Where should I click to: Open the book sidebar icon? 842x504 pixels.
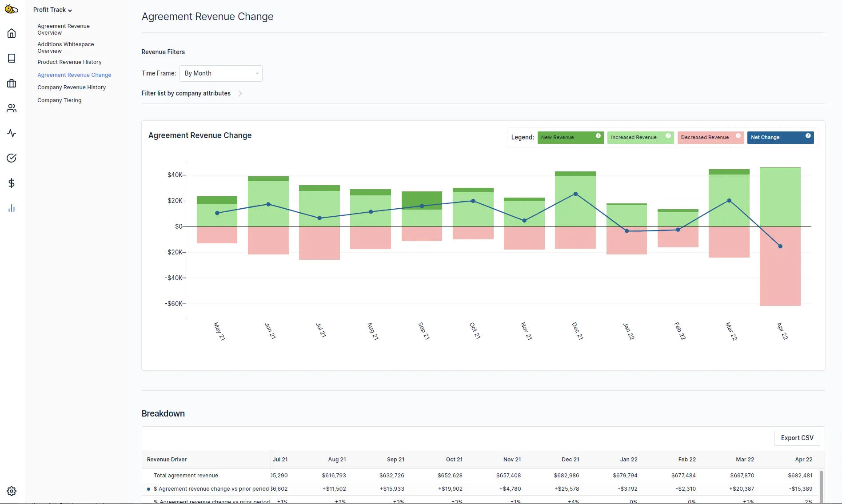pyautogui.click(x=12, y=58)
